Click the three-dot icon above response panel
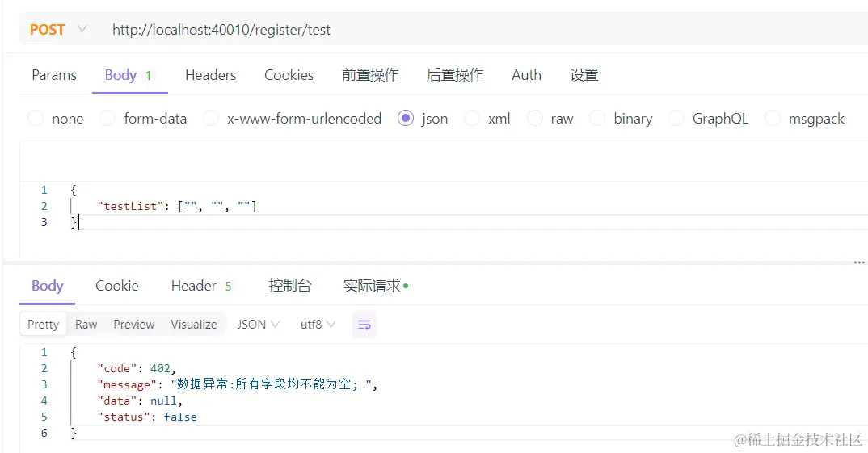Viewport: 868px width, 453px height. point(859,262)
